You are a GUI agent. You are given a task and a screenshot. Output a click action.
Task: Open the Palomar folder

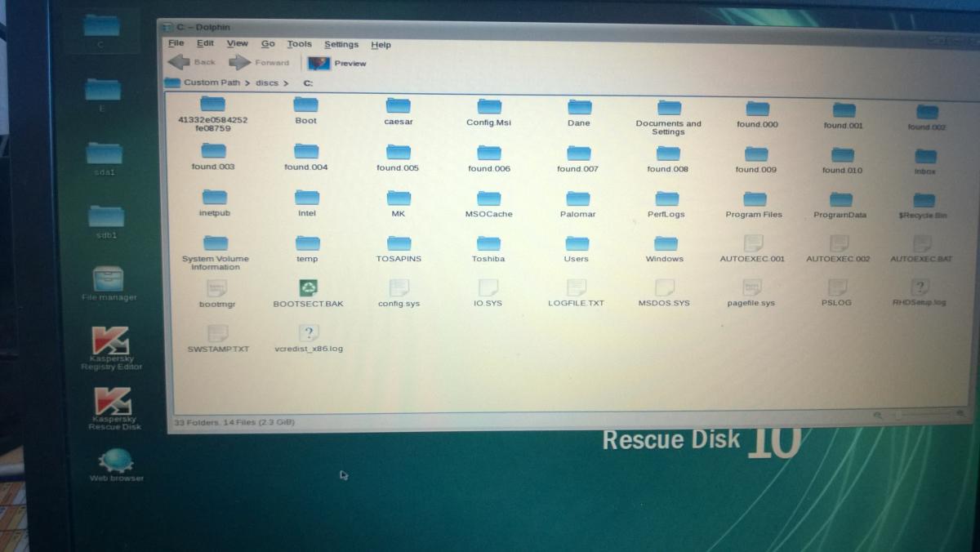click(x=578, y=204)
